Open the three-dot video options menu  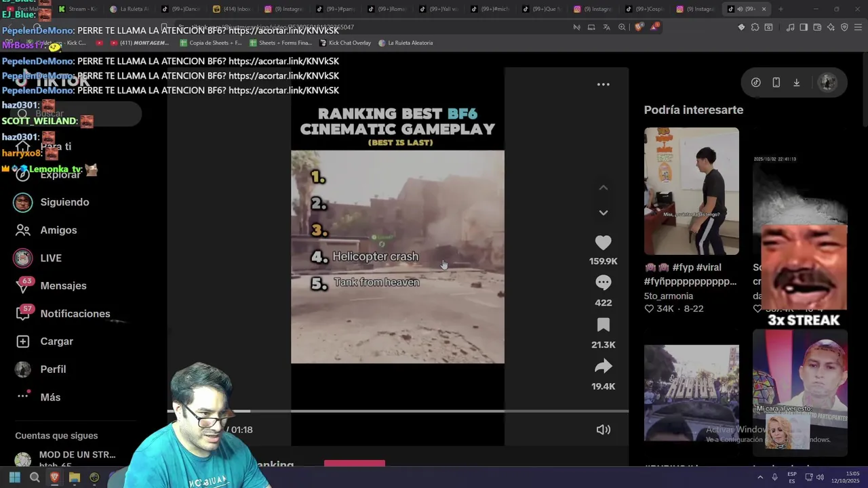pos(603,85)
